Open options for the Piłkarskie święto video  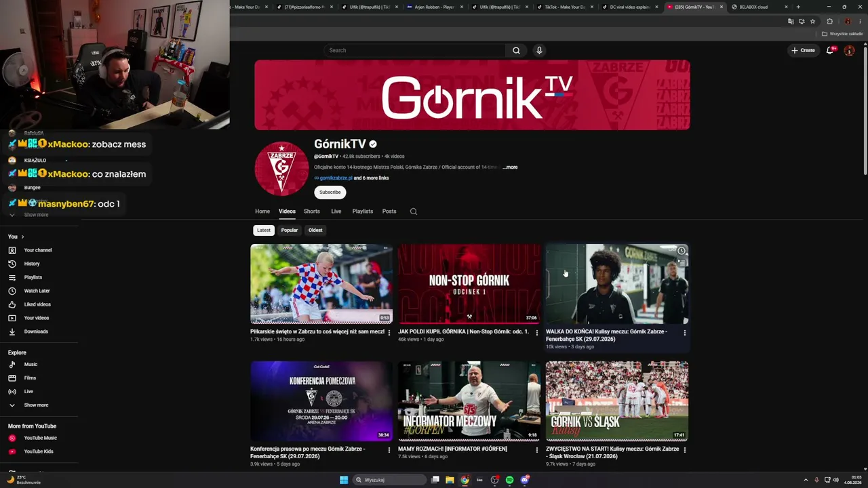(389, 332)
